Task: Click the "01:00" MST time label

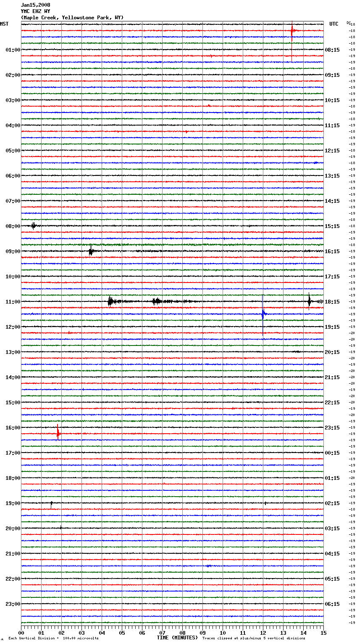Action: point(13,50)
